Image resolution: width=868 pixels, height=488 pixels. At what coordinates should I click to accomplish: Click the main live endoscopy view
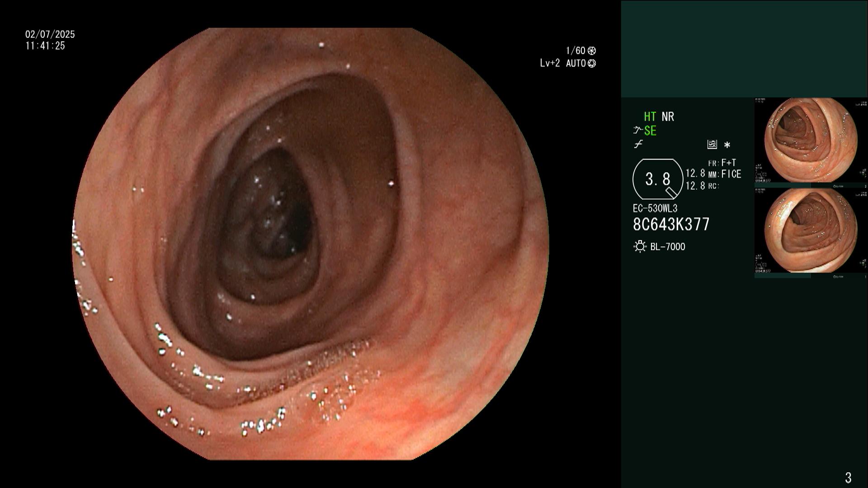click(x=311, y=244)
